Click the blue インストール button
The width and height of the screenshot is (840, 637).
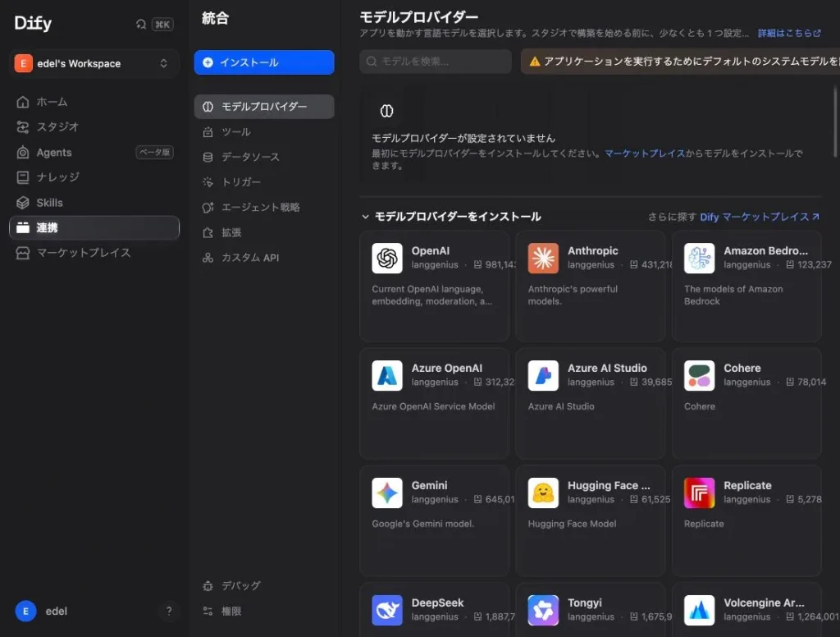coord(264,62)
